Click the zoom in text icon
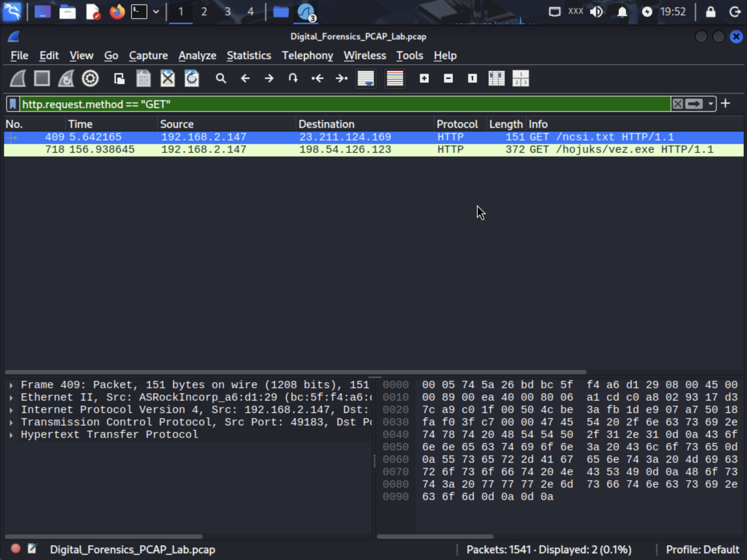 (x=424, y=78)
